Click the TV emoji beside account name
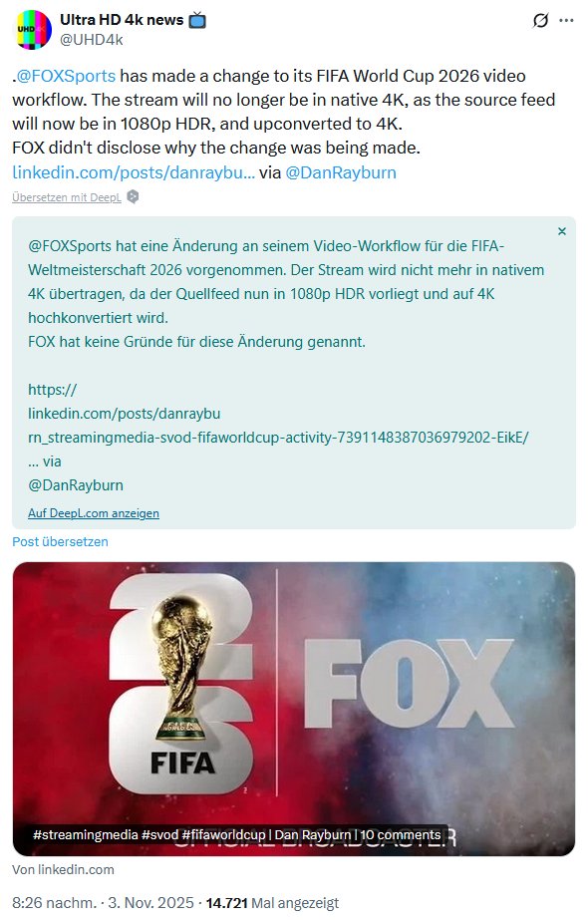Image resolution: width=588 pixels, height=920 pixels. [x=197, y=21]
